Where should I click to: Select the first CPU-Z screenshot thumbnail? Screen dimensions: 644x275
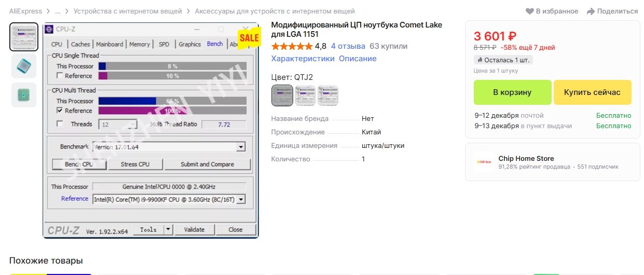[24, 37]
